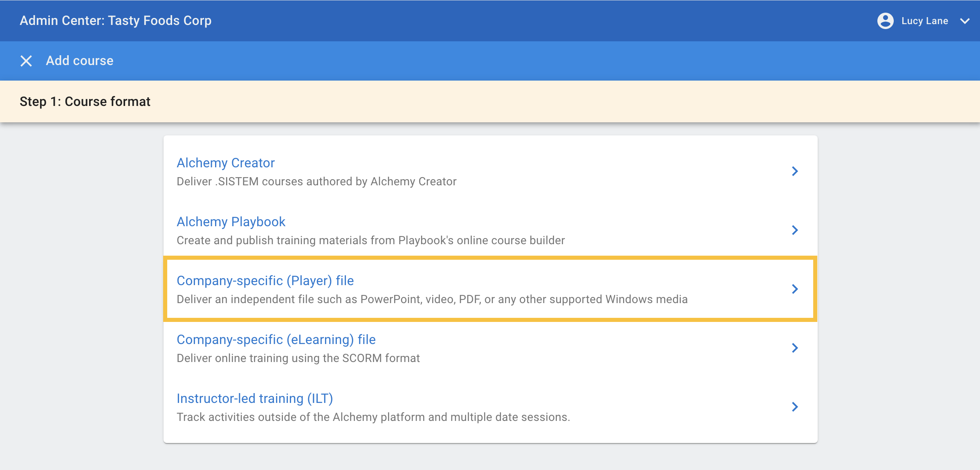Image resolution: width=980 pixels, height=470 pixels.
Task: Click the chevron for Company-specific (eLearning) file
Action: tap(795, 348)
